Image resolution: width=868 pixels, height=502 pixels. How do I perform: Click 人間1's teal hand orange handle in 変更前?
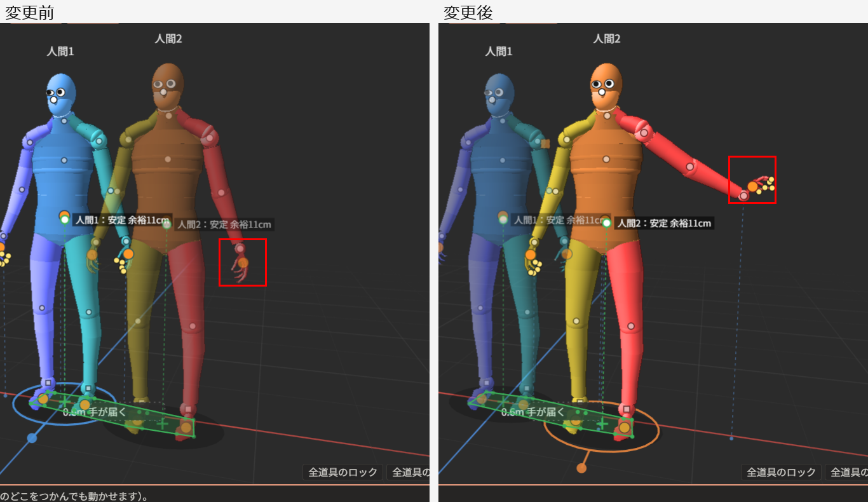128,254
